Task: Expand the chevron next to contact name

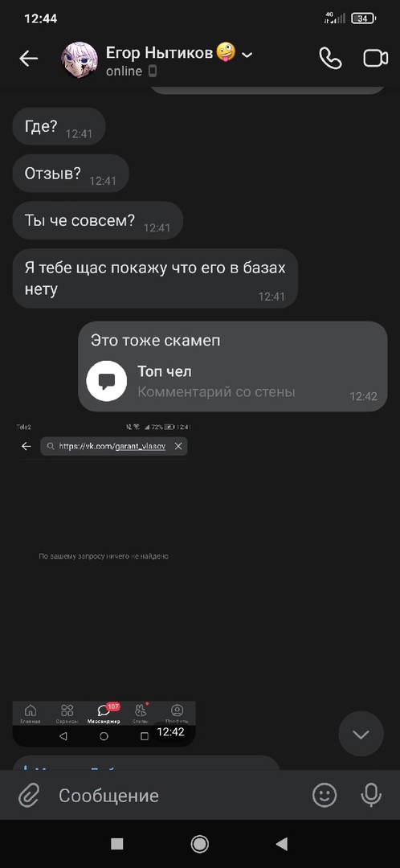Action: pyautogui.click(x=247, y=55)
